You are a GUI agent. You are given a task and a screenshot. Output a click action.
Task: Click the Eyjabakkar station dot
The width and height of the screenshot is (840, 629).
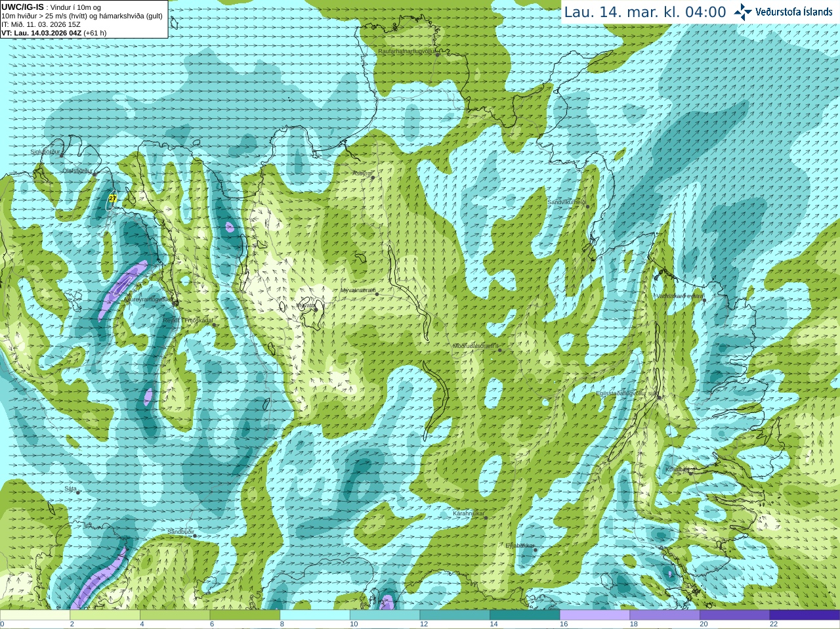535,550
